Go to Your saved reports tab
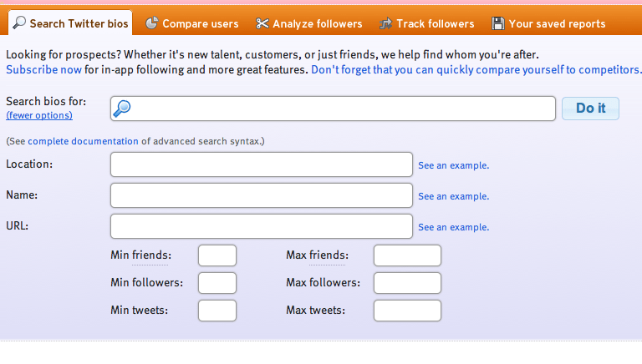The height and width of the screenshot is (364, 642). [x=548, y=23]
